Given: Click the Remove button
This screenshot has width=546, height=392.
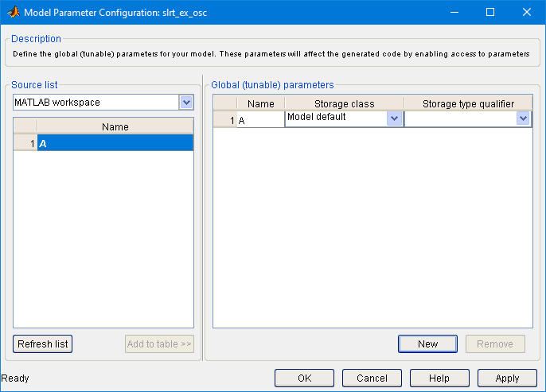Looking at the screenshot, I should [x=495, y=344].
